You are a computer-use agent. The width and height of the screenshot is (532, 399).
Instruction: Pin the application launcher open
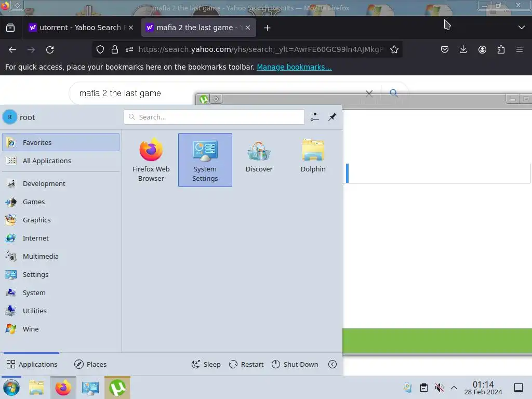[x=332, y=117]
